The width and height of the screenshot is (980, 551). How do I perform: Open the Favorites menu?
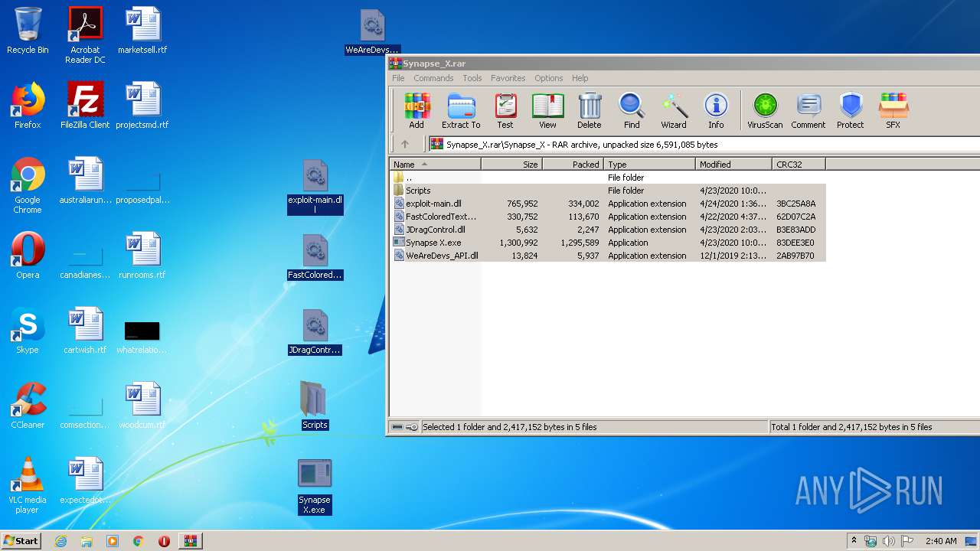(x=508, y=78)
